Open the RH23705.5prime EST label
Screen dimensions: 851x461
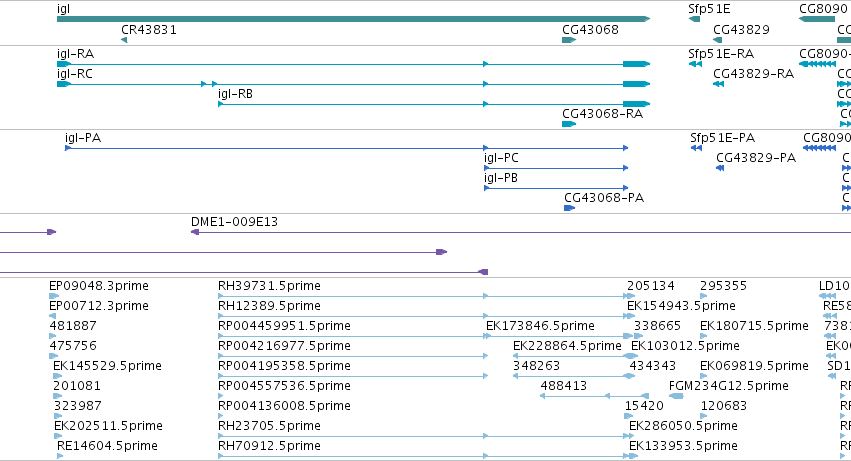pos(269,426)
